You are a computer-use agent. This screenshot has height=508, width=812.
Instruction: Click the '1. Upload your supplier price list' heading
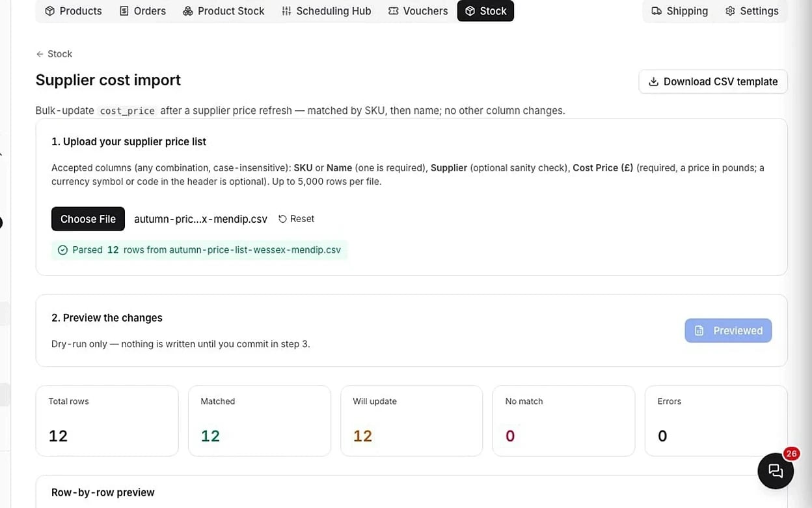coord(129,141)
